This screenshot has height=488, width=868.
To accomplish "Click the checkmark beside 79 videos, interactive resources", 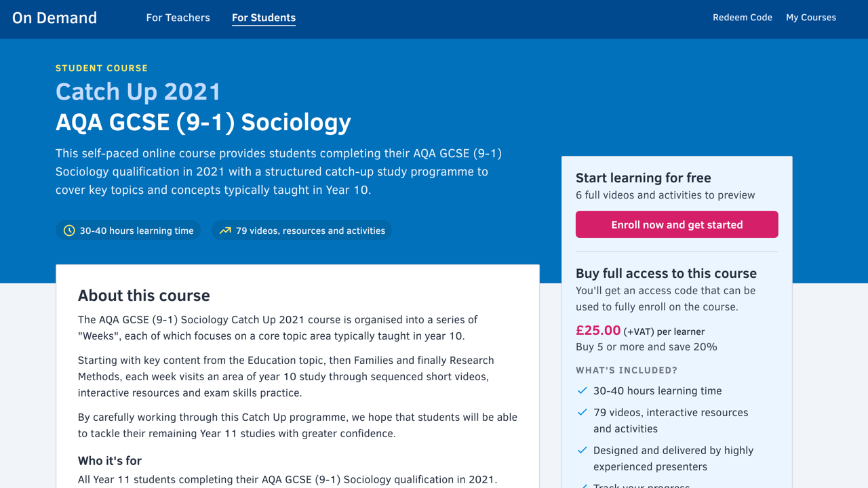I will 582,412.
